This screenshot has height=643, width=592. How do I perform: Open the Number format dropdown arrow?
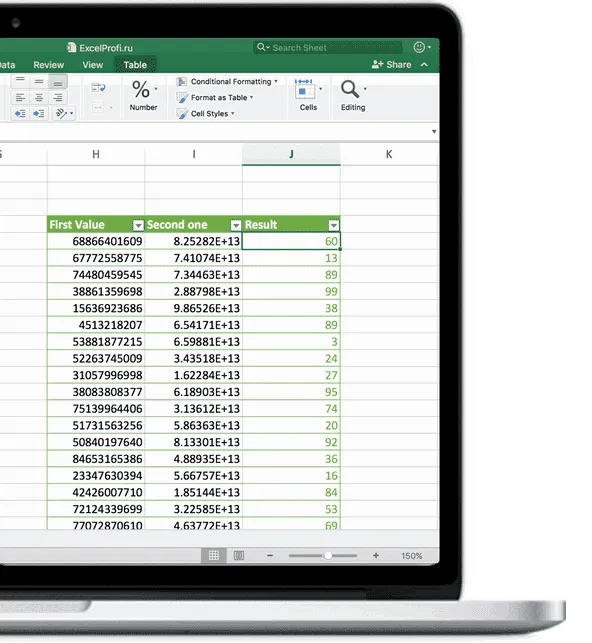(156, 89)
